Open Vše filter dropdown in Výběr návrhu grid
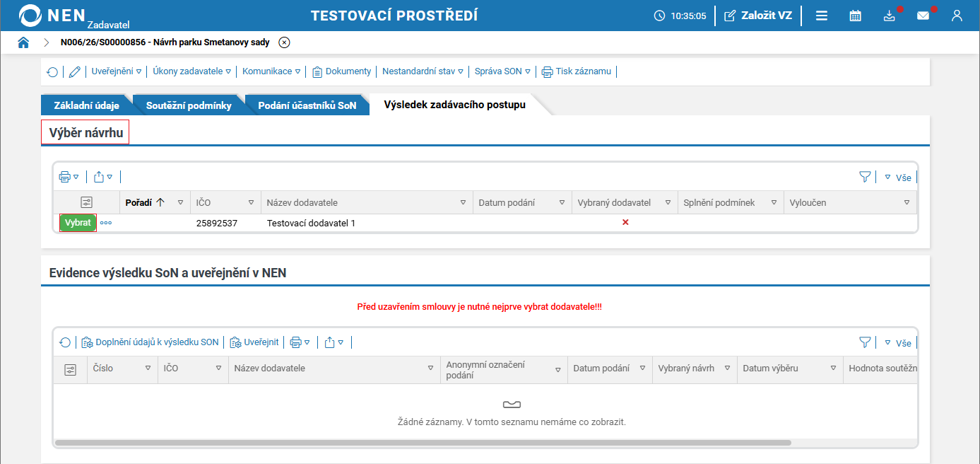Image resolution: width=980 pixels, height=464 pixels. pos(898,178)
